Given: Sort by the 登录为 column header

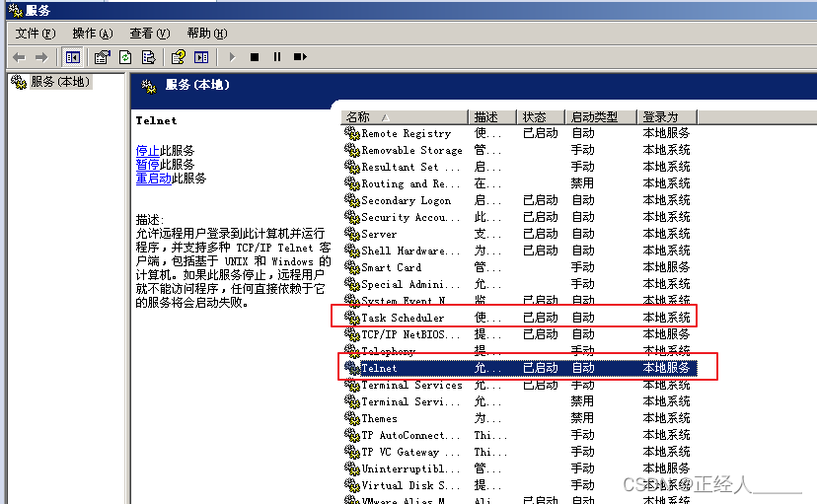Looking at the screenshot, I should (x=667, y=117).
